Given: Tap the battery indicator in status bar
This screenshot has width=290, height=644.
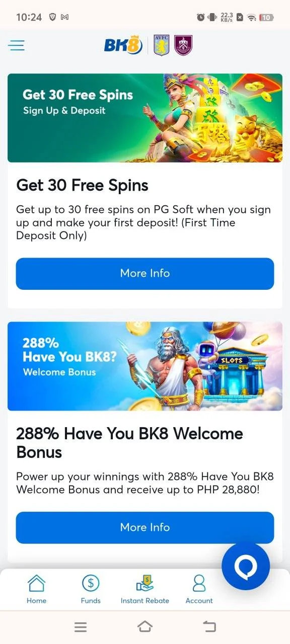Looking at the screenshot, I should (266, 17).
